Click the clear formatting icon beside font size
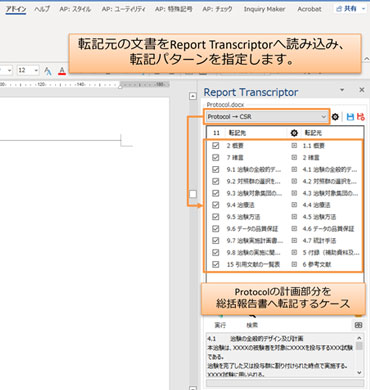Screen dimensions: 370x390 tap(48, 71)
